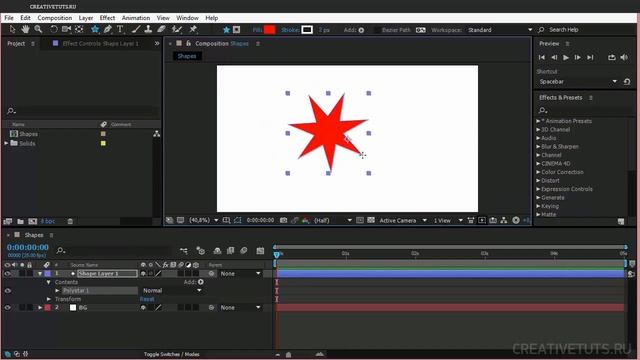The image size is (640, 360).
Task: Click the snapshot camera icon in viewer
Action: tap(283, 220)
